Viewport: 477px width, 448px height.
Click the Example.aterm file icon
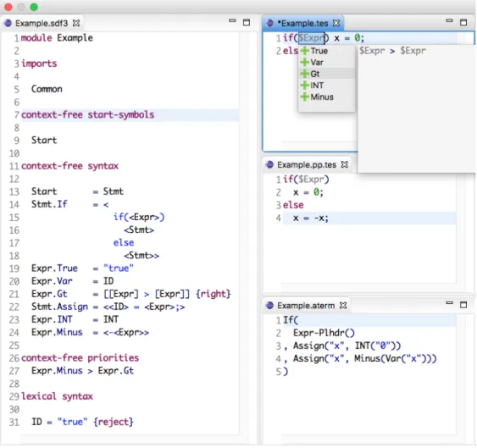[x=269, y=306]
